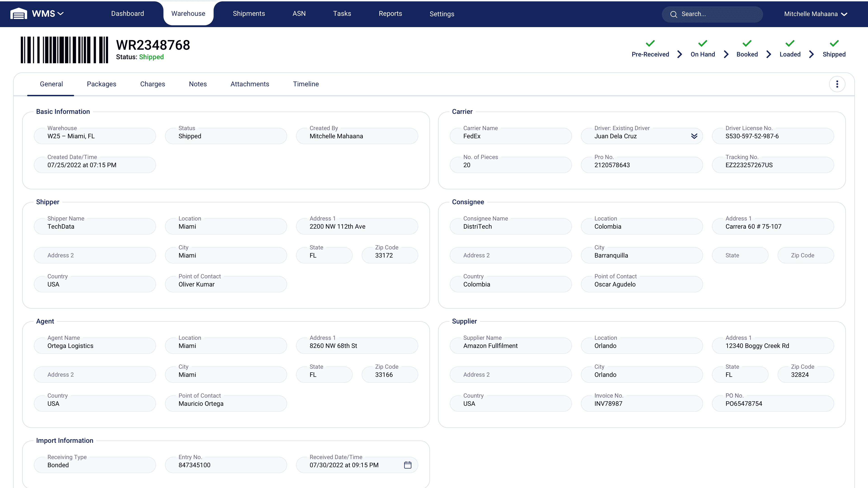
Task: Click the search magnifier icon
Action: pyautogui.click(x=674, y=14)
